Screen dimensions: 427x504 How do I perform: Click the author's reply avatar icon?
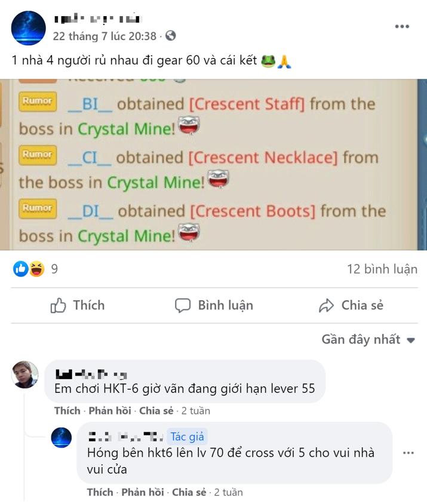click(x=61, y=438)
